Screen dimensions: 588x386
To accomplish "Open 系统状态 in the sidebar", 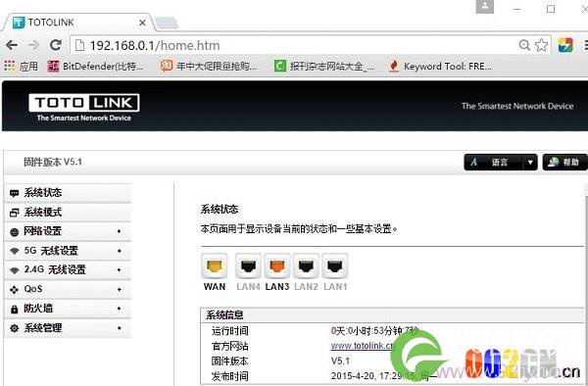I will (68, 193).
